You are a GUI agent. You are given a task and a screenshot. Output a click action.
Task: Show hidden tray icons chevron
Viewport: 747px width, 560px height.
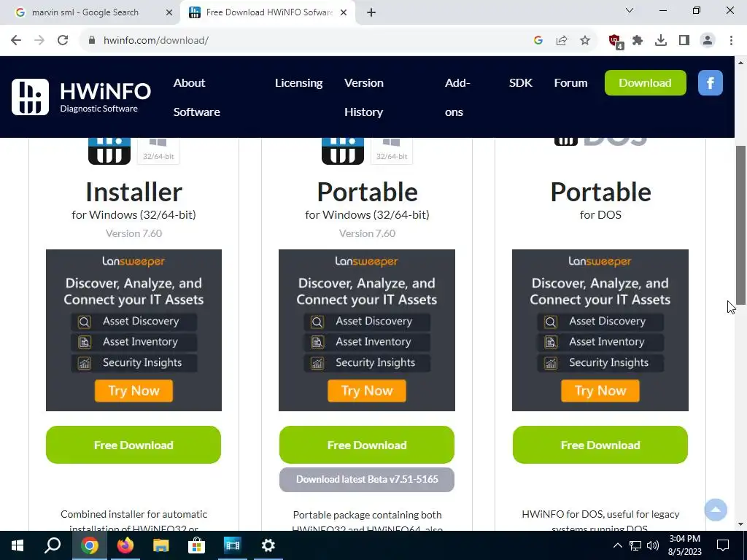pos(617,545)
